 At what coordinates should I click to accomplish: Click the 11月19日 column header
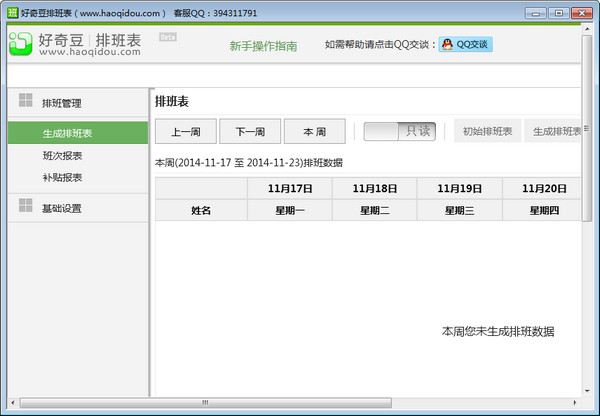[460, 188]
